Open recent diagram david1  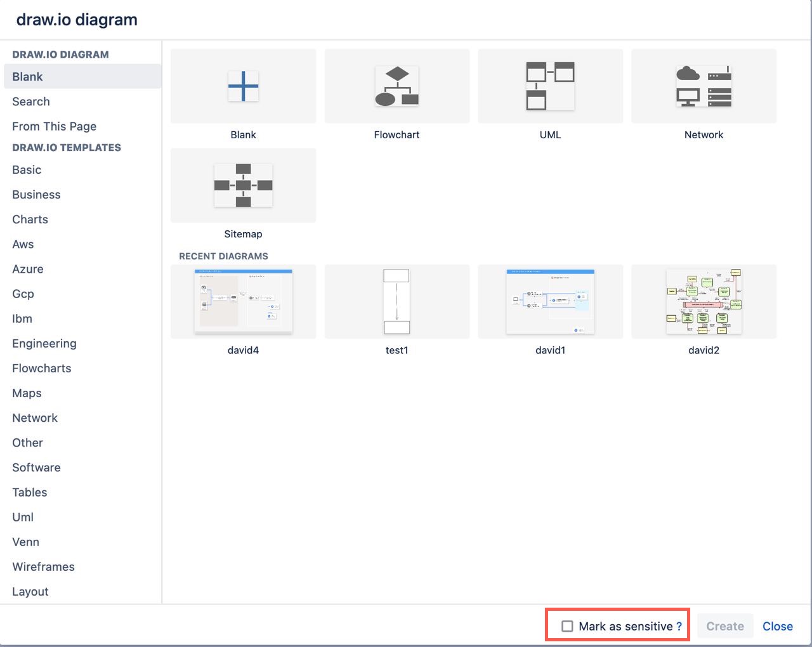[x=550, y=301]
